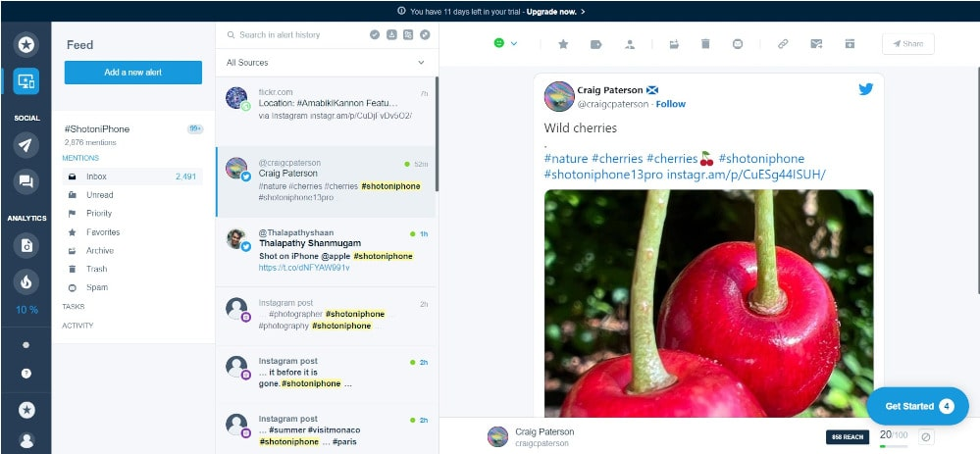Screen dimensions: 980x454
Task: Click the Share button
Action: pyautogui.click(x=908, y=44)
